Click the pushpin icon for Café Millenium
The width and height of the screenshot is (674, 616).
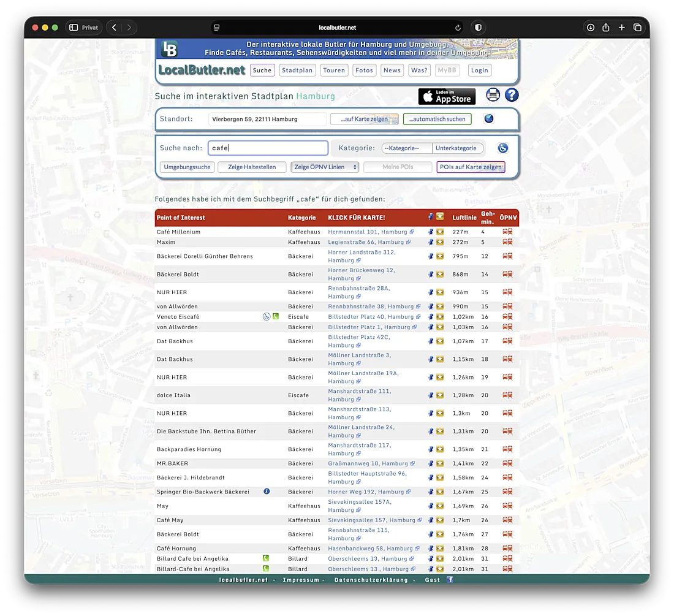(431, 232)
